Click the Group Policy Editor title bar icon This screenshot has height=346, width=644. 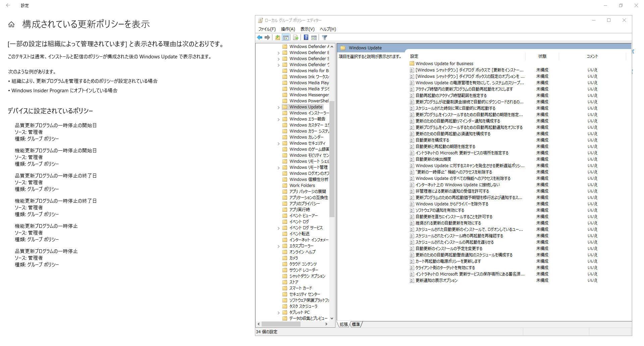pos(260,20)
